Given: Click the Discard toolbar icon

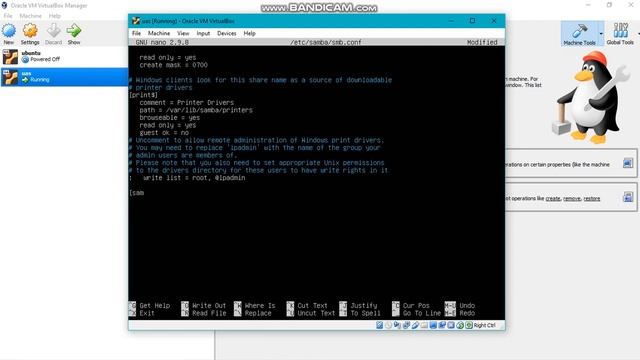Looking at the screenshot, I should pos(53,34).
